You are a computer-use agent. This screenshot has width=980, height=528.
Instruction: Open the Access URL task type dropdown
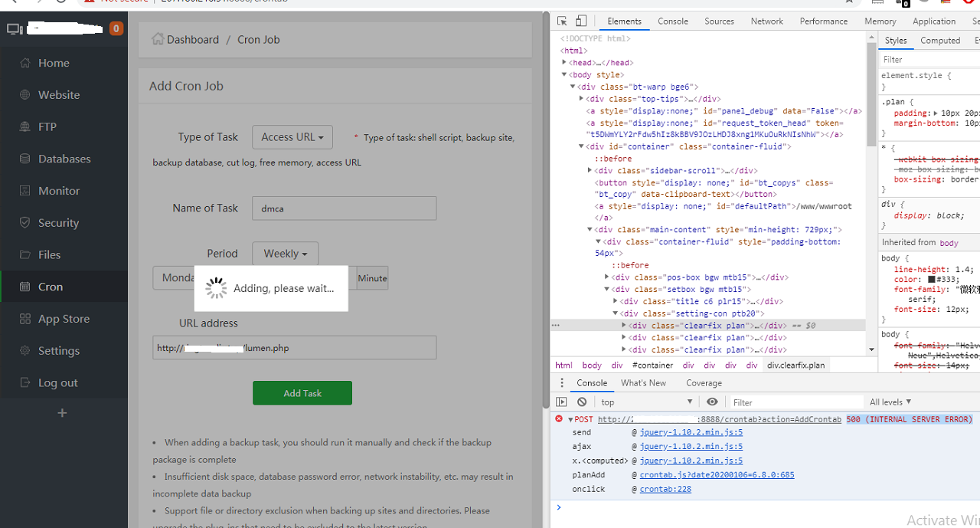click(292, 137)
